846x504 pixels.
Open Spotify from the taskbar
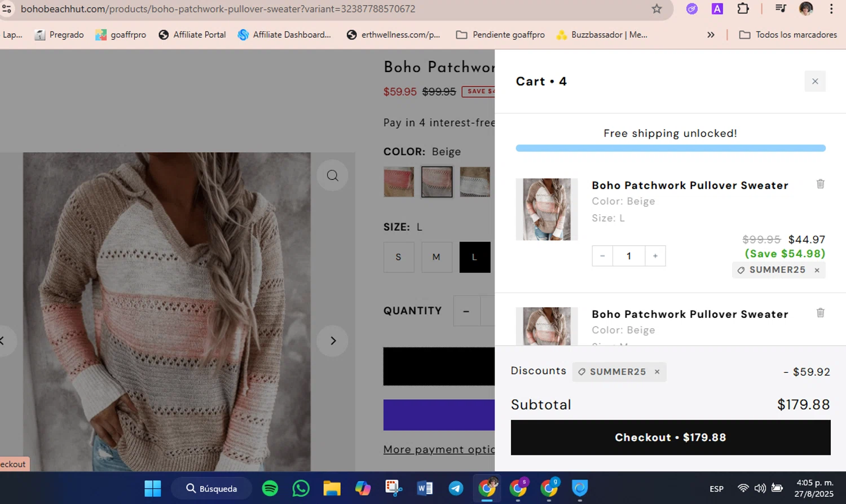(270, 488)
